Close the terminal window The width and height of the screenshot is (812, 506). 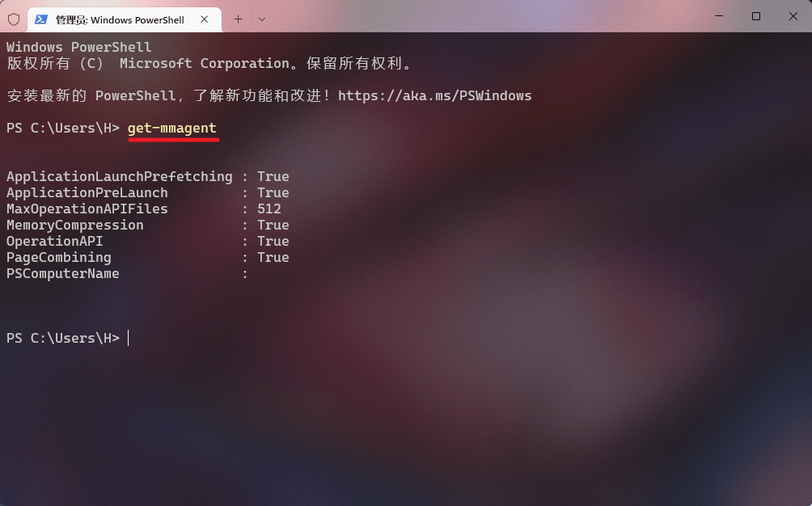pyautogui.click(x=793, y=16)
